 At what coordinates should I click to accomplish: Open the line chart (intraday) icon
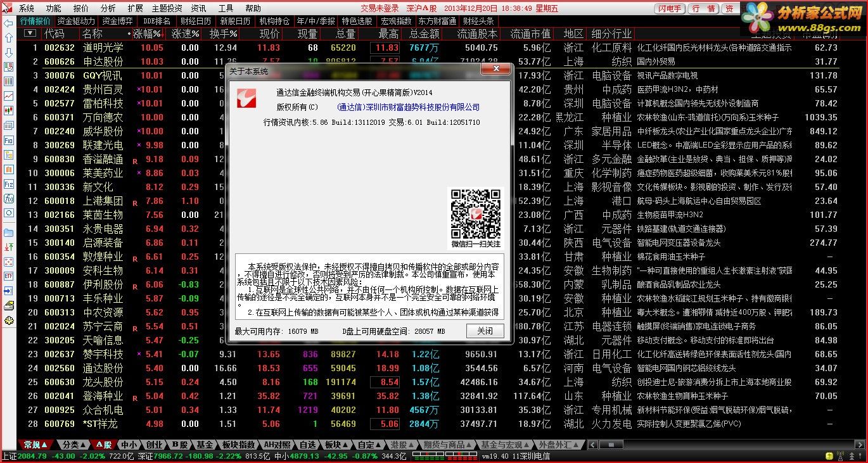click(8, 96)
